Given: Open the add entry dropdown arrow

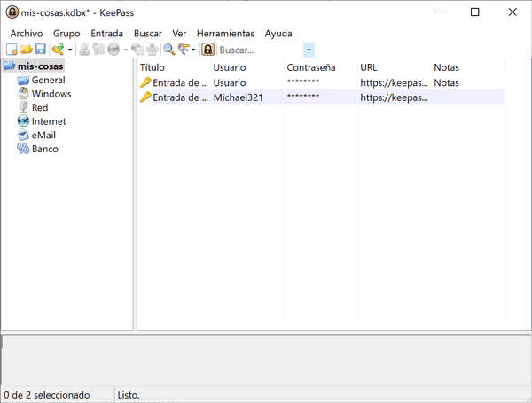Looking at the screenshot, I should coord(70,50).
